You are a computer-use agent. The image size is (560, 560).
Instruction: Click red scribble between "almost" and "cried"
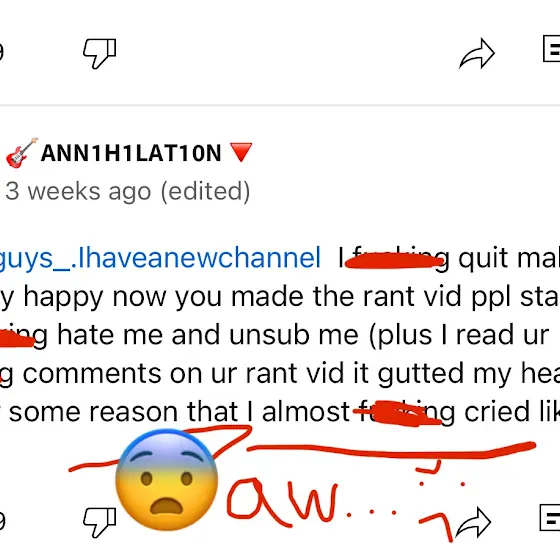[x=398, y=414]
